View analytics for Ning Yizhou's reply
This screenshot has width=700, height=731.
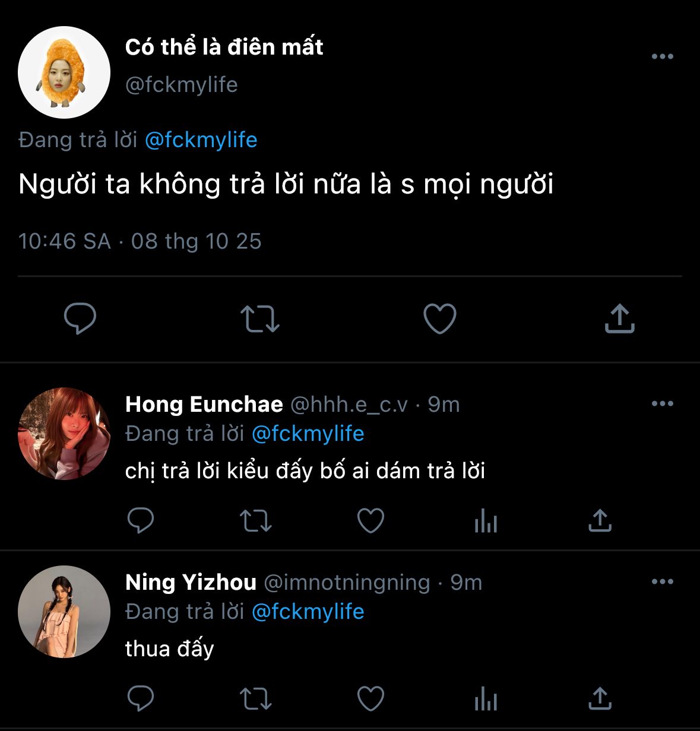486,698
